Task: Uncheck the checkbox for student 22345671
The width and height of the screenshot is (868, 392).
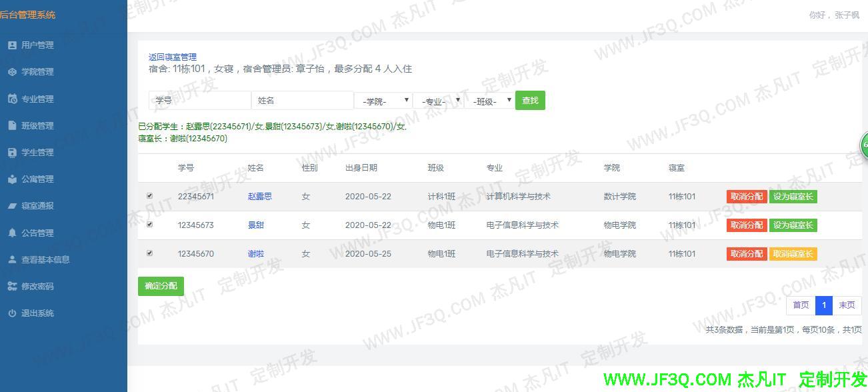Action: [149, 196]
